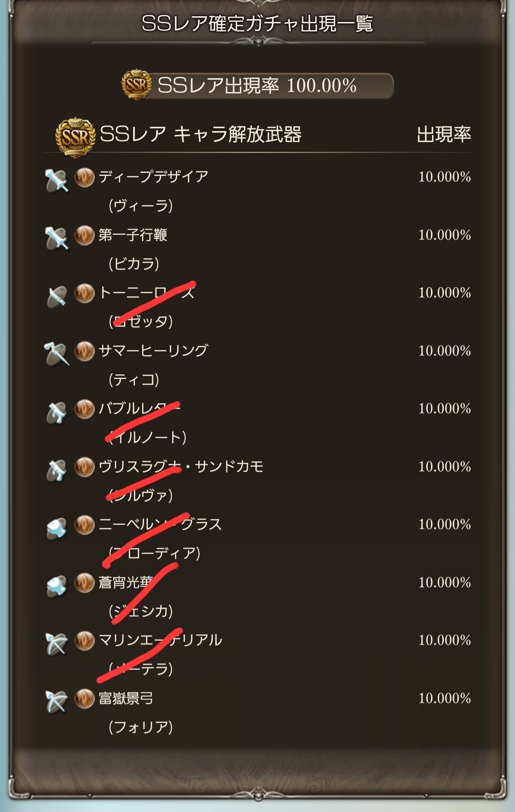515x812 pixels.
Task: Click the sword icon beside 第一子行鞭
Action: (x=57, y=238)
